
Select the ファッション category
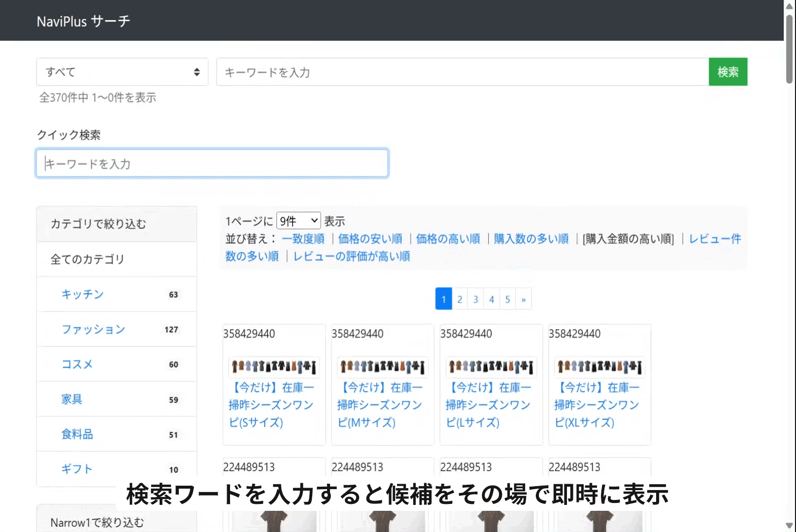pos(93,329)
